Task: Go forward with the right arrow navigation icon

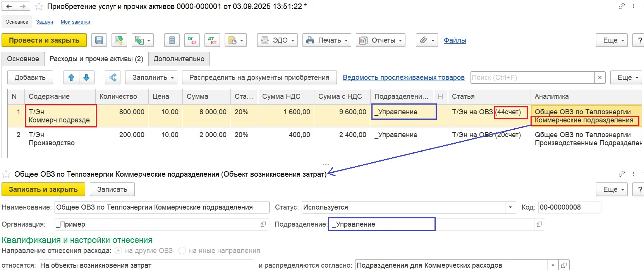Action: tap(23, 7)
